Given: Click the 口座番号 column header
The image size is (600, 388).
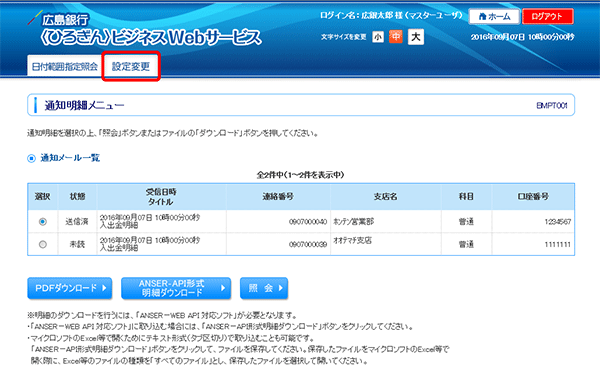Looking at the screenshot, I should click(x=533, y=197).
